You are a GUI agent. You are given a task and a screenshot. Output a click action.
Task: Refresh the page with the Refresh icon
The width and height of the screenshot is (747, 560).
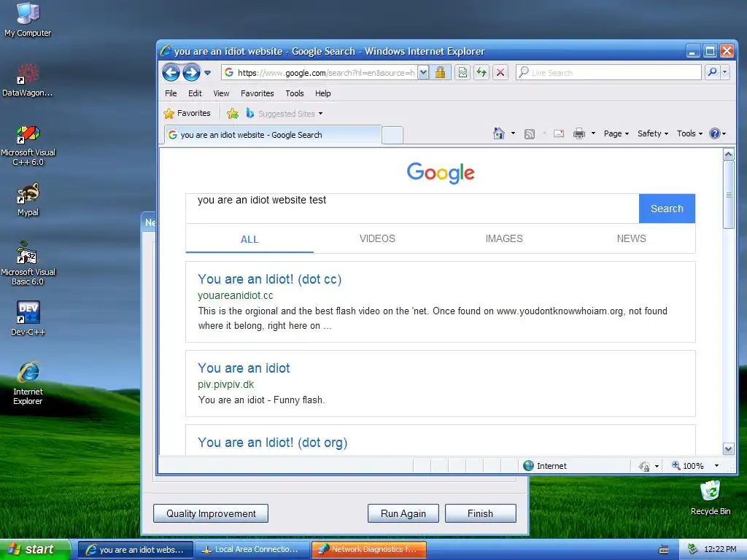(481, 73)
